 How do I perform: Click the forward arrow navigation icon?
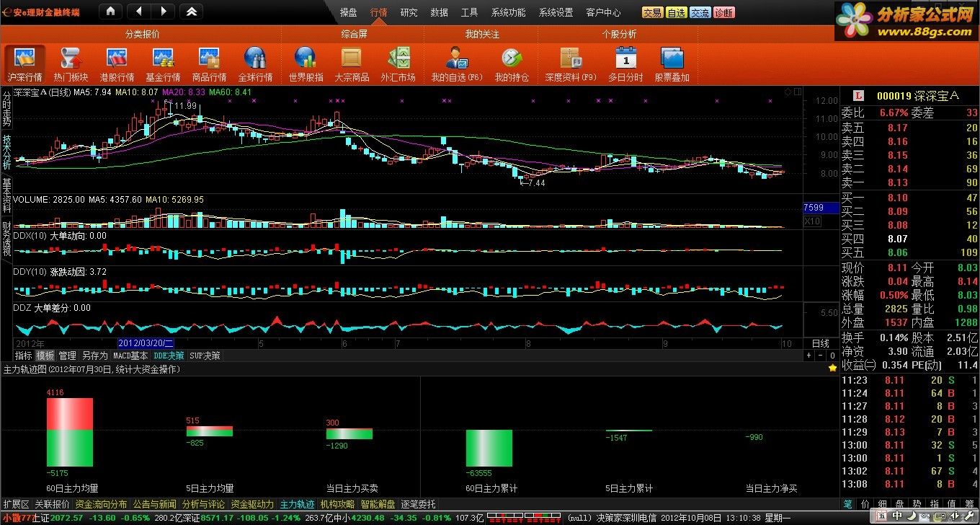163,12
